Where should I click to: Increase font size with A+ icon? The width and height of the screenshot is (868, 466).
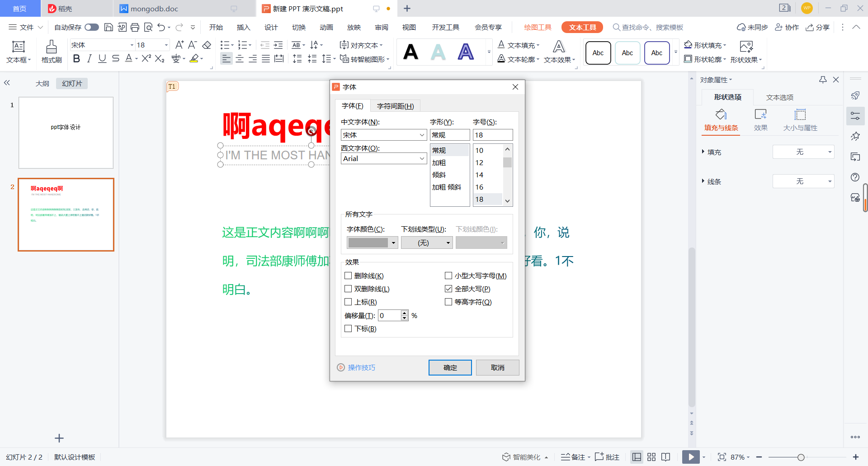(x=179, y=45)
